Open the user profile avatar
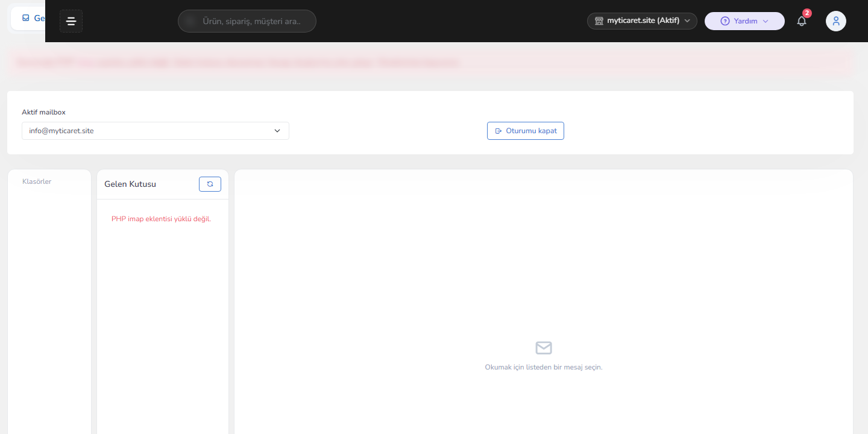 click(x=836, y=21)
